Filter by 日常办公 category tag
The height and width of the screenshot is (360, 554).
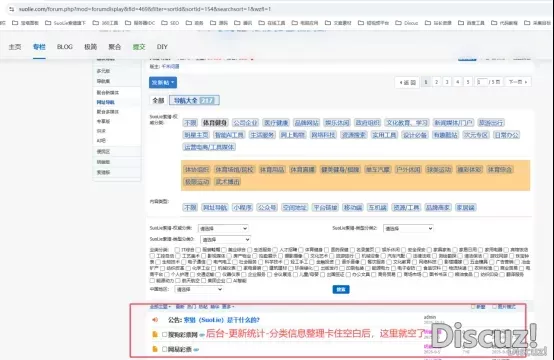tap(507, 135)
